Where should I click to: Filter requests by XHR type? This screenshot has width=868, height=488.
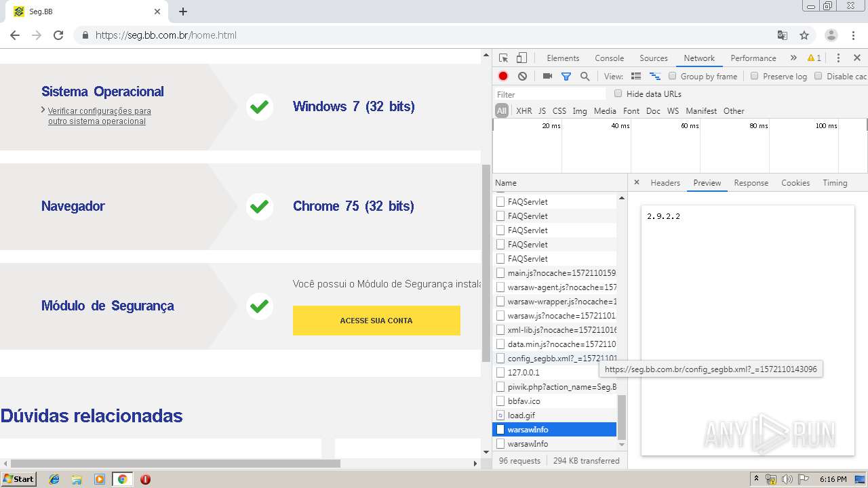524,111
